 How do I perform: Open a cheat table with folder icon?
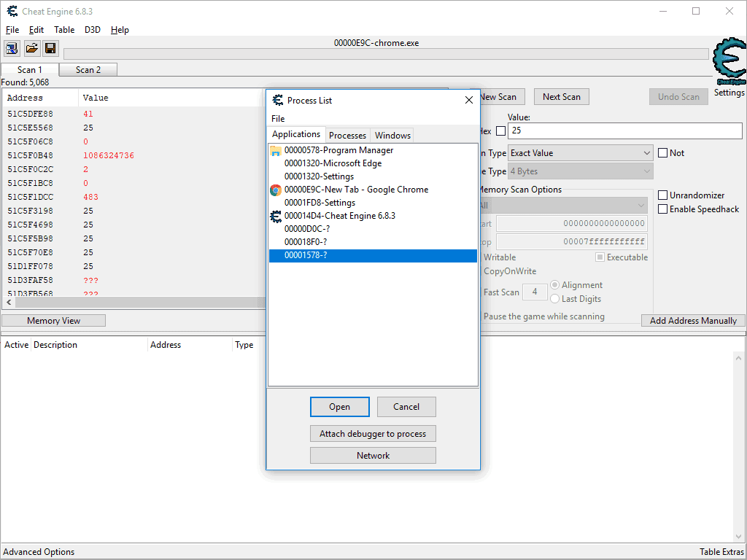[31, 48]
